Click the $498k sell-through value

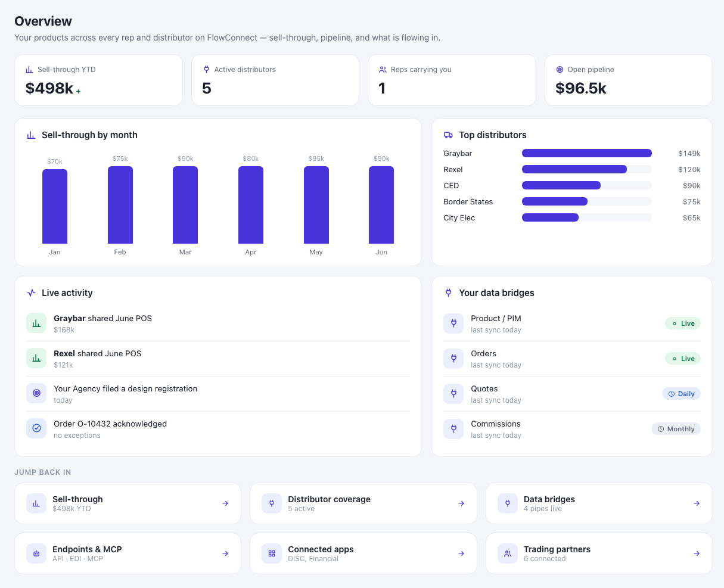[x=49, y=88]
